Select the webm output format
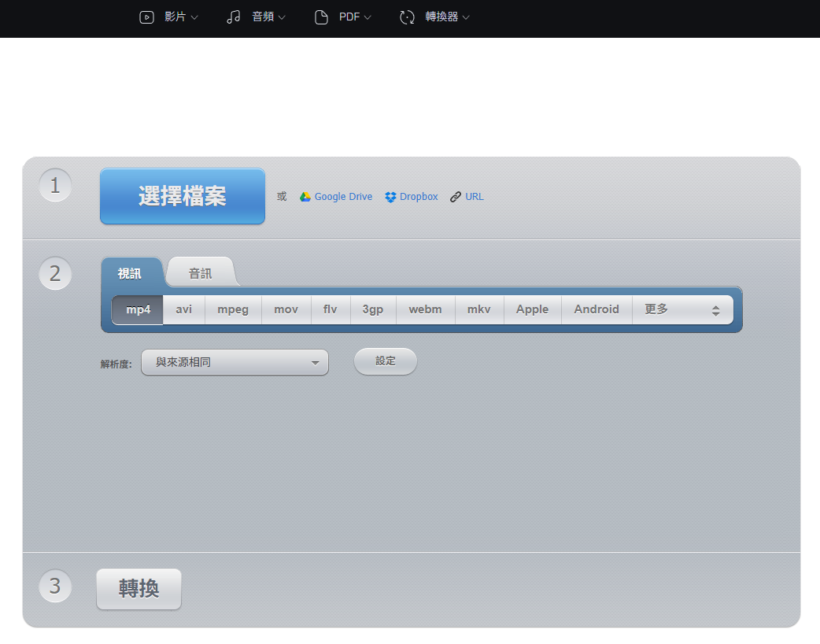The height and width of the screenshot is (644, 820). [425, 309]
